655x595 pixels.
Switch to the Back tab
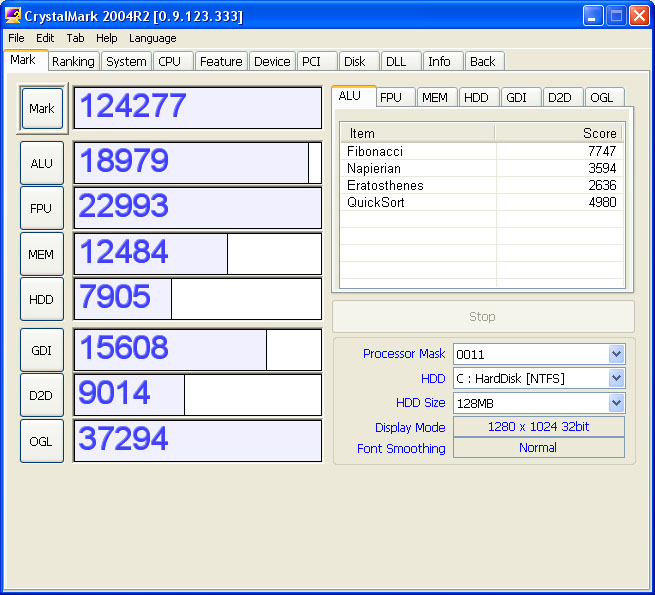tap(485, 61)
